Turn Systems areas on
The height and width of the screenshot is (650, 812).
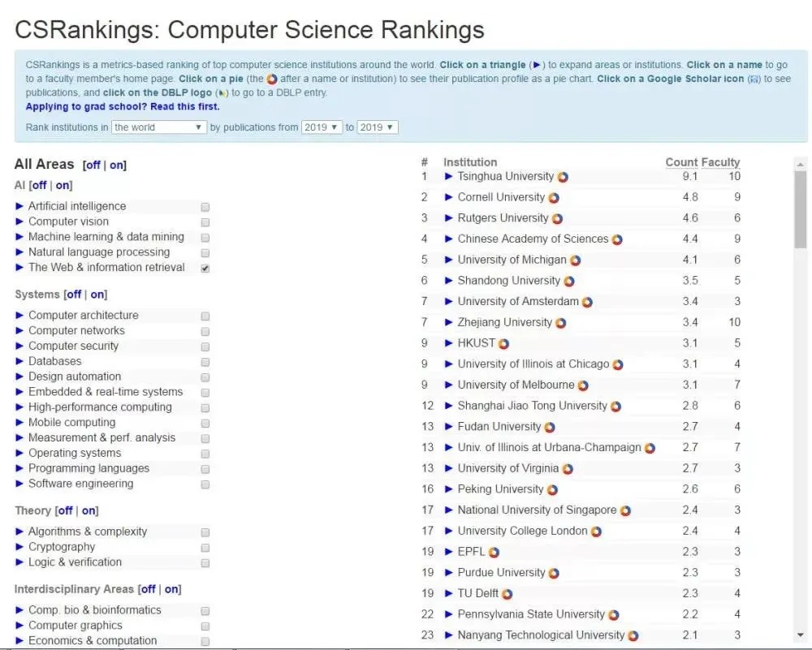[97, 295]
